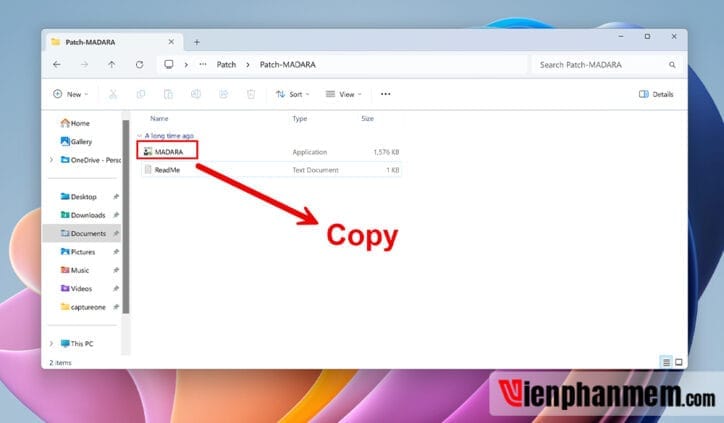Open the See more ellipsis menu
The image size is (724, 423).
pos(386,94)
